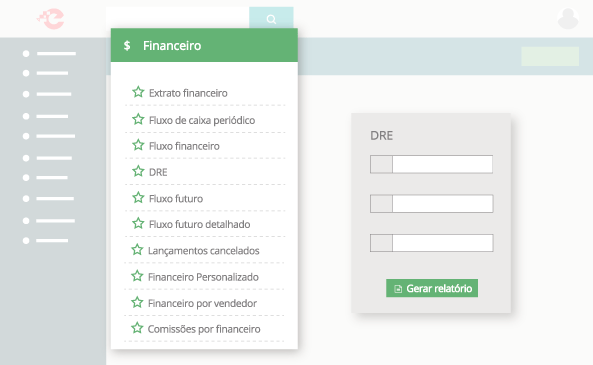Click star icon for Financeiro Personalizado
This screenshot has width=593, height=365.
137,276
